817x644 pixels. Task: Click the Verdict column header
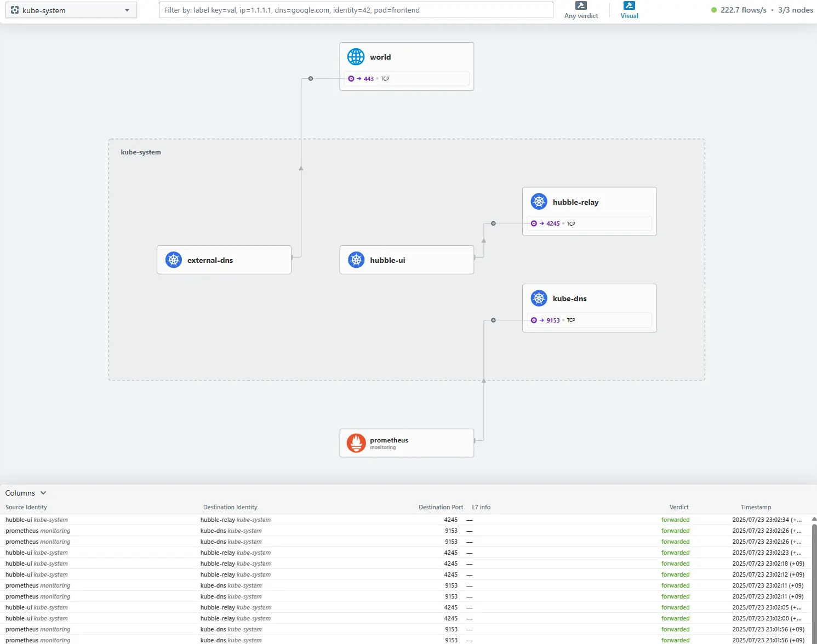point(679,507)
